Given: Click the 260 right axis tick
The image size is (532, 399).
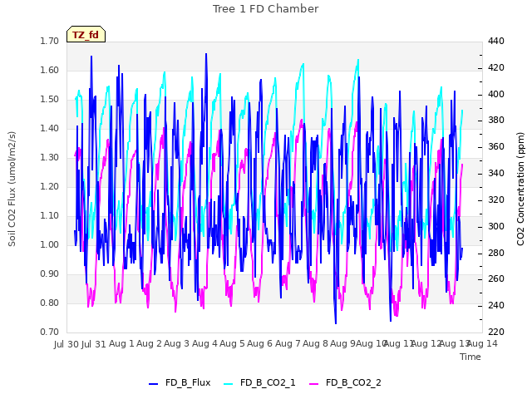Looking at the screenshot, I should coord(496,279).
